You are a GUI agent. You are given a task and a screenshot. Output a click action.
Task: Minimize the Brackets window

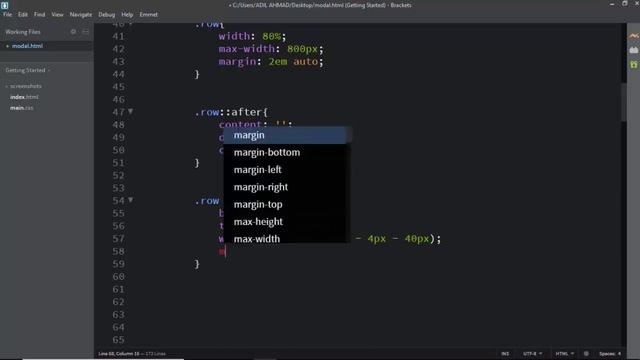click(612, 4)
